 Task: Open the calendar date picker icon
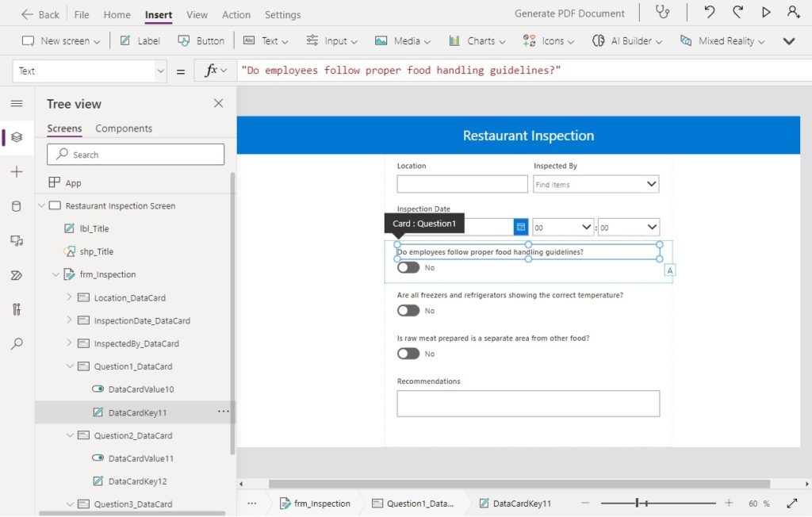click(x=520, y=227)
